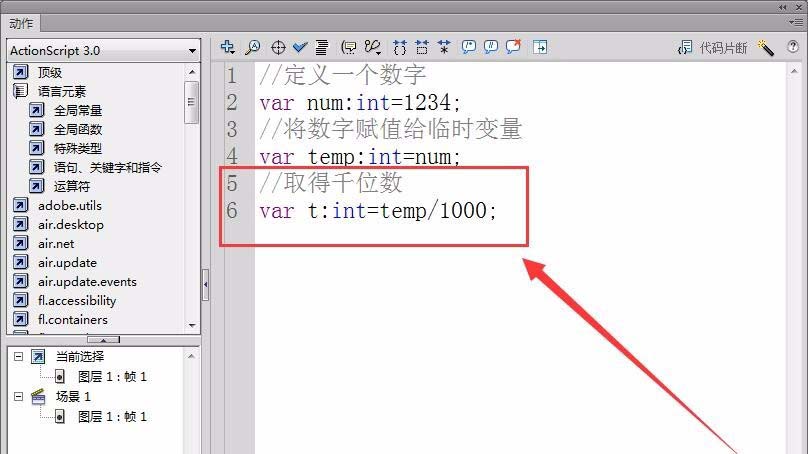
Task: Click the Add new item plus icon
Action: click(227, 47)
